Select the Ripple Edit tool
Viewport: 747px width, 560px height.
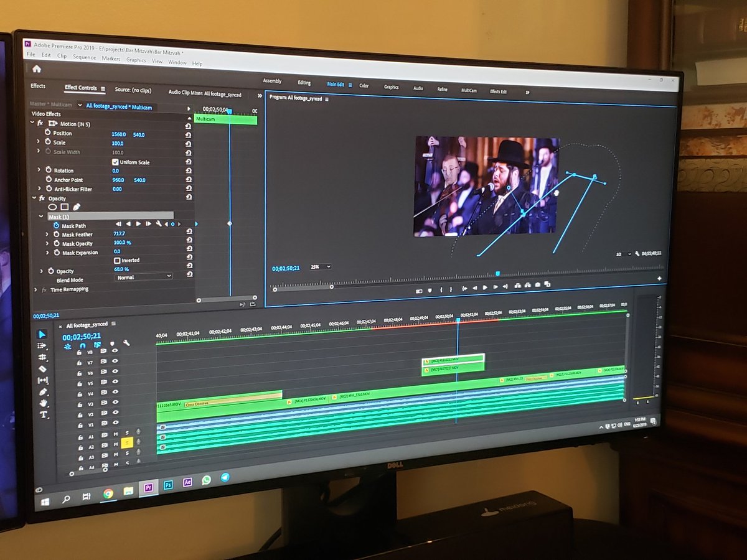click(x=42, y=357)
